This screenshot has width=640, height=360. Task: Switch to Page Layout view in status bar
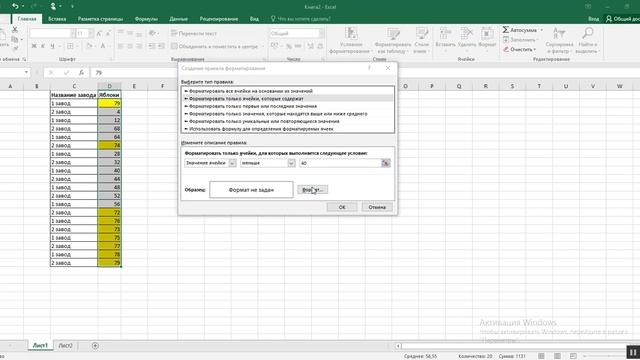[x=557, y=356]
